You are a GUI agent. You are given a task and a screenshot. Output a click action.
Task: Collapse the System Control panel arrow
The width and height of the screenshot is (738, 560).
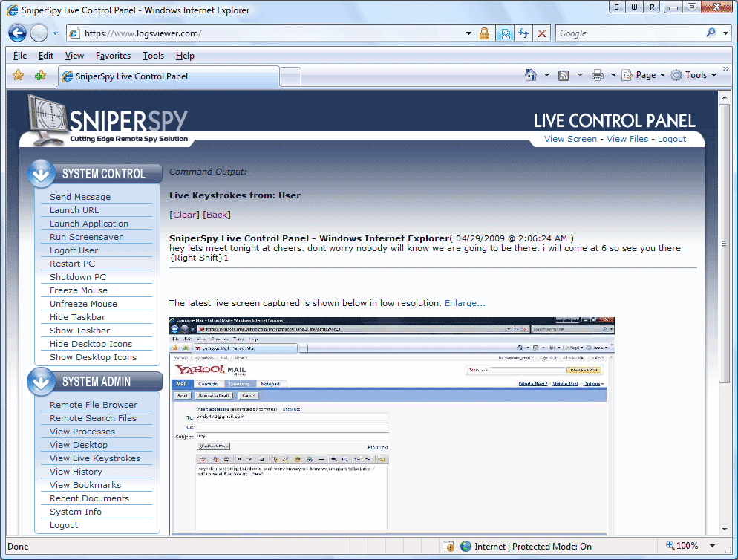coord(42,174)
